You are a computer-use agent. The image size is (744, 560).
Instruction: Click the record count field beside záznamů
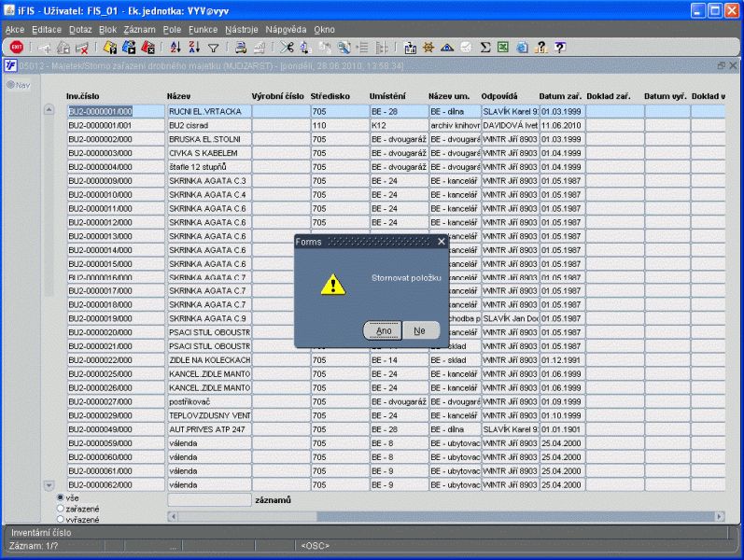click(x=209, y=500)
